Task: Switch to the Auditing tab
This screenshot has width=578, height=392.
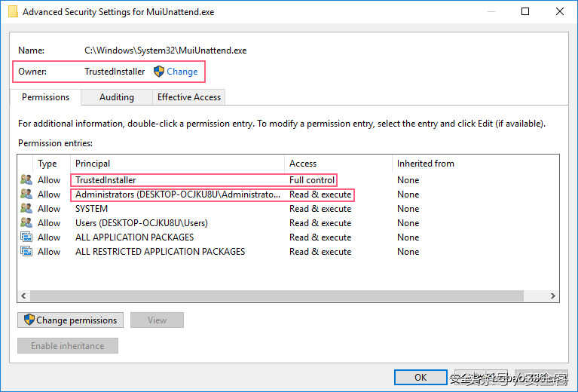Action: pyautogui.click(x=116, y=97)
